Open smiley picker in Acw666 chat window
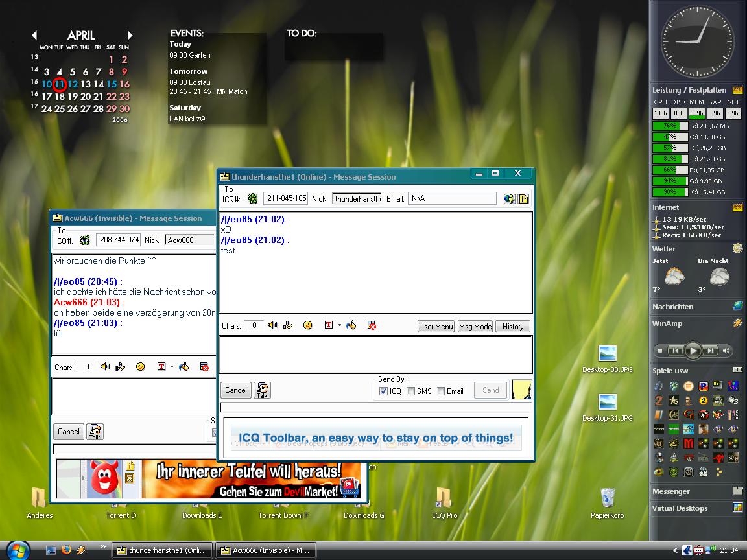The width and height of the screenshot is (747, 560). click(140, 367)
